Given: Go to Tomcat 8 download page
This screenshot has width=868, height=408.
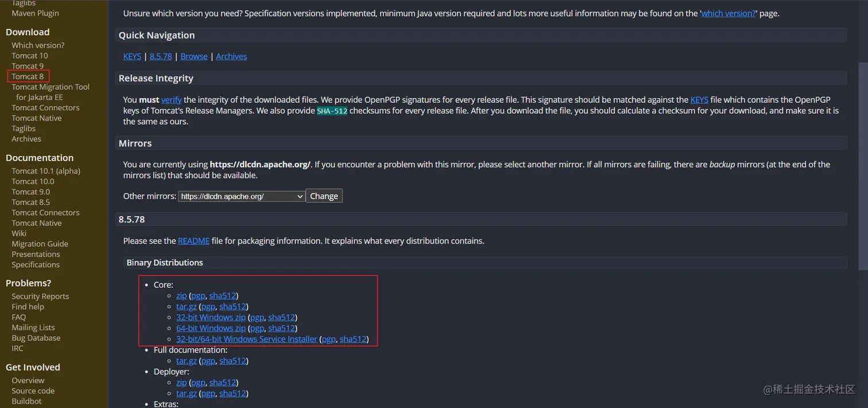Looking at the screenshot, I should point(28,76).
